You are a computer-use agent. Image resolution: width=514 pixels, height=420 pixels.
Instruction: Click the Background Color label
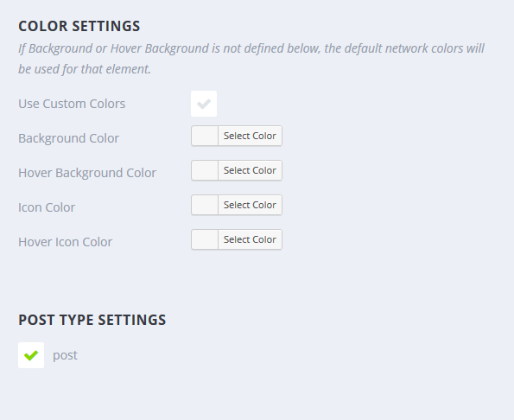coord(68,138)
